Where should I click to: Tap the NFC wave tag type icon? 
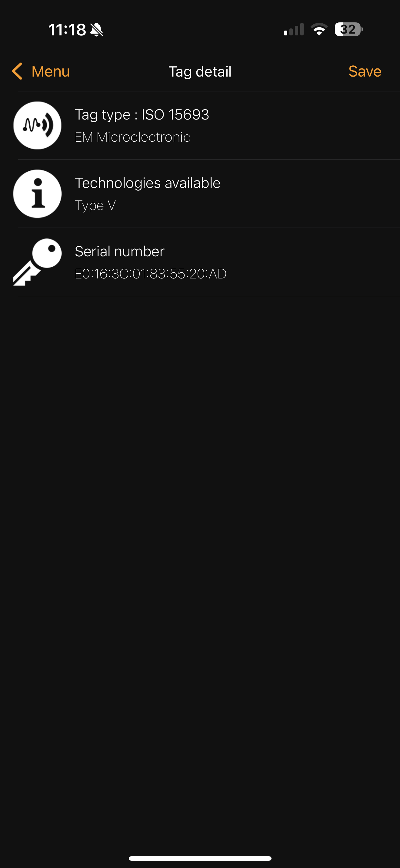[x=38, y=125]
